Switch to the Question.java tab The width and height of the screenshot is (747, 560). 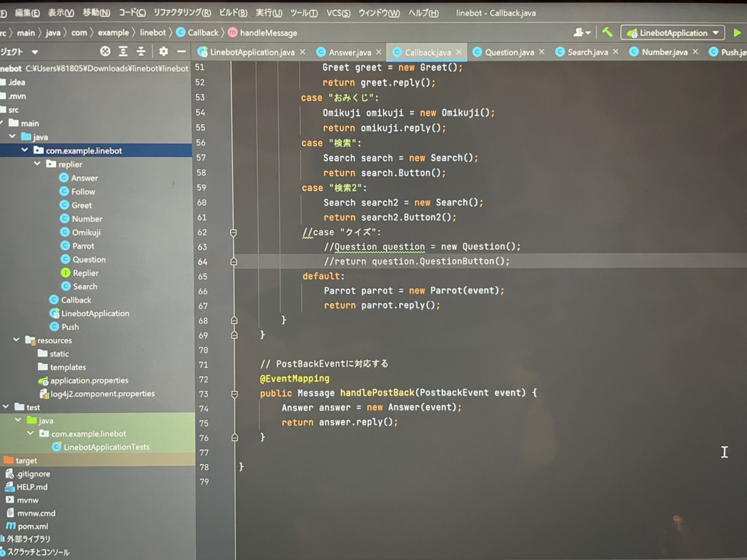[x=508, y=52]
